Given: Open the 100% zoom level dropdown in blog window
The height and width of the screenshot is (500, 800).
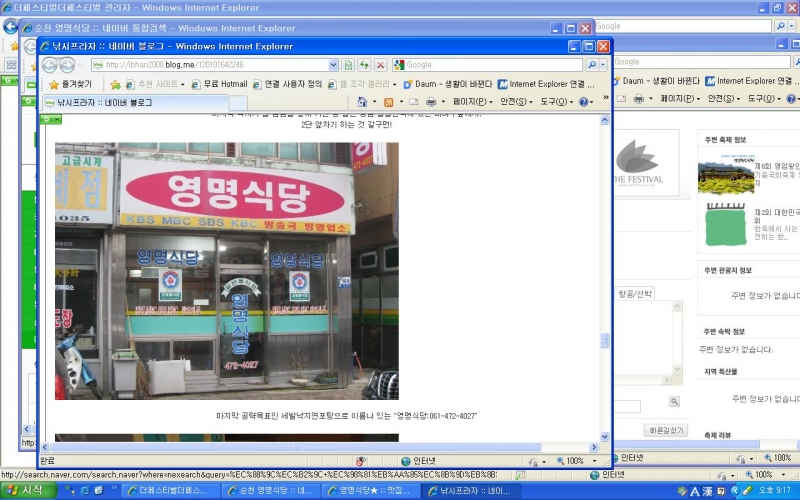Looking at the screenshot, I should point(594,461).
